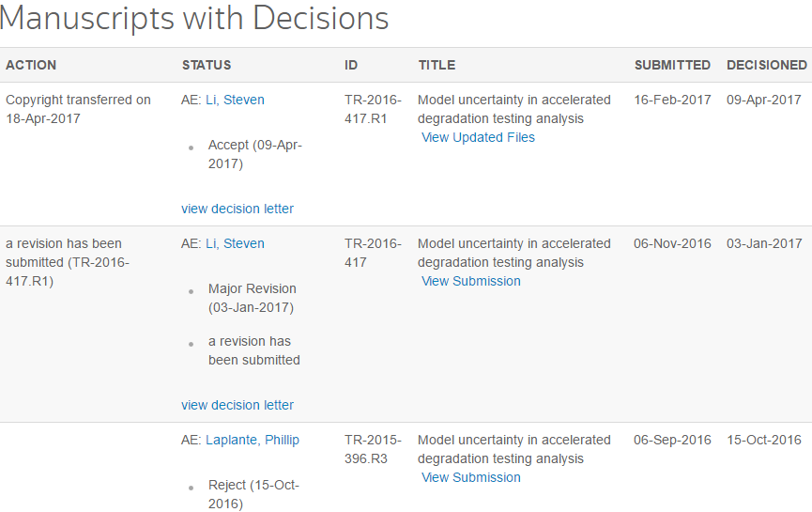812x512 pixels.
Task: Click the TITLE column header
Action: point(437,65)
